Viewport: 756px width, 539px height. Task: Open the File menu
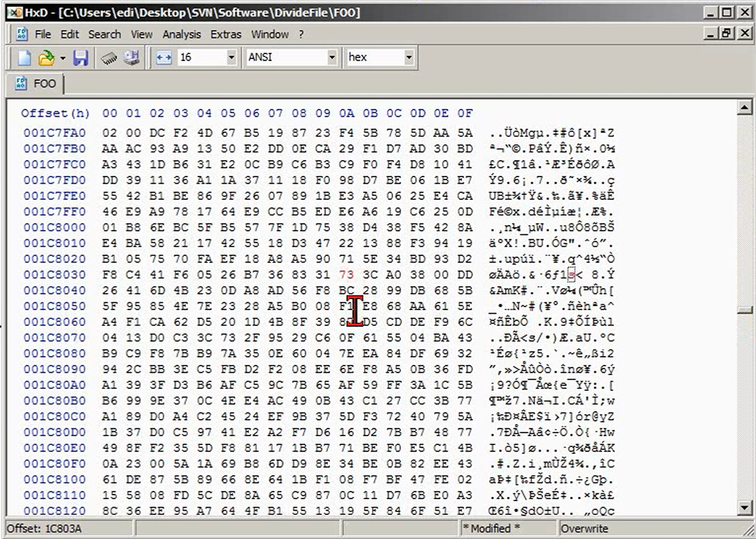pos(43,34)
